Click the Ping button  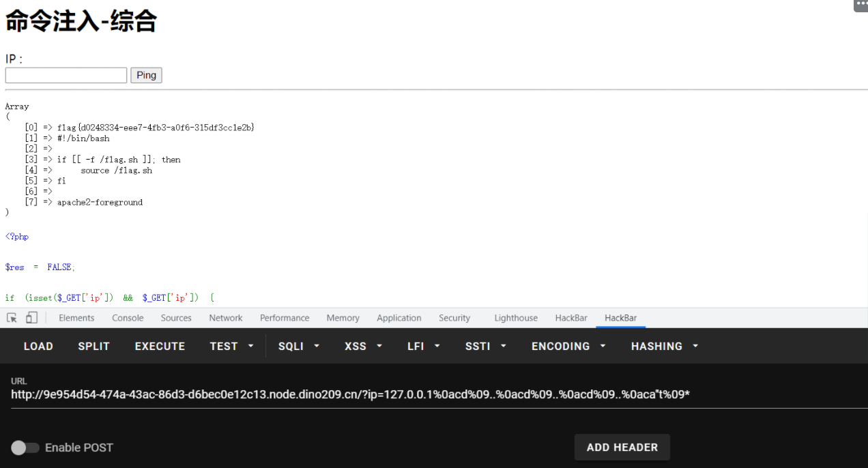click(146, 75)
